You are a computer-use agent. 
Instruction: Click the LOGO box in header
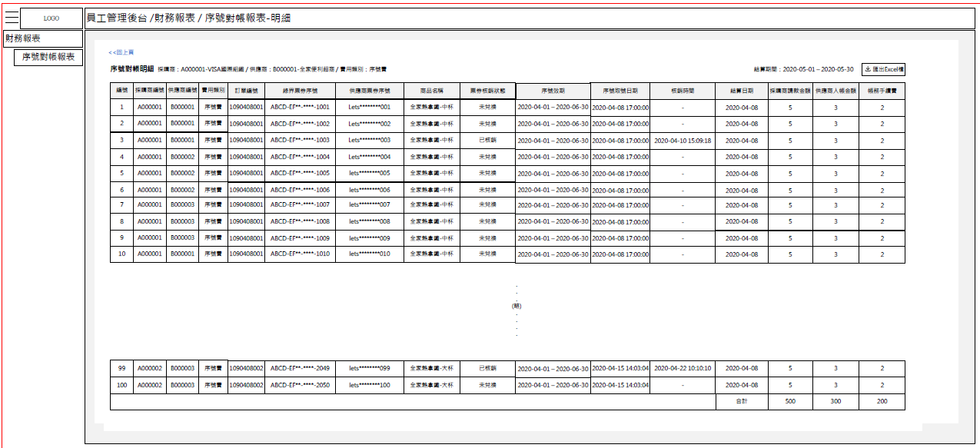[x=51, y=18]
